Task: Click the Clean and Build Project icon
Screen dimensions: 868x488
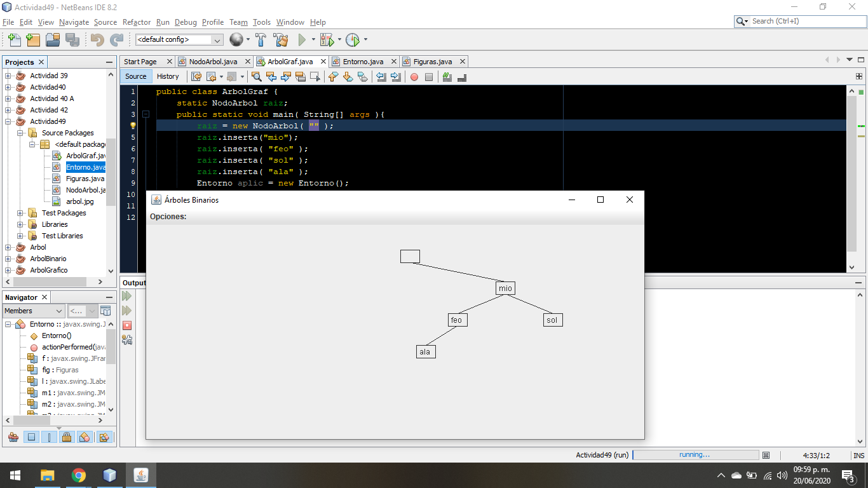Action: [x=280, y=40]
